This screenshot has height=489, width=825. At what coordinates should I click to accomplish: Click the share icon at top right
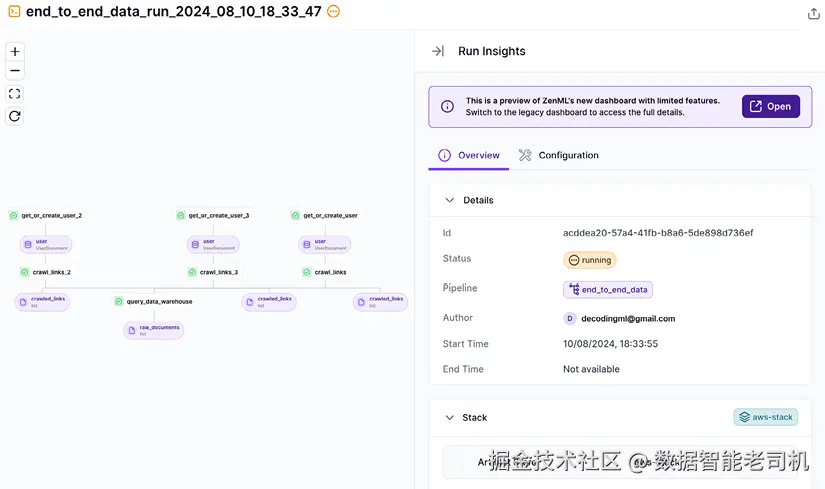pyautogui.click(x=813, y=13)
